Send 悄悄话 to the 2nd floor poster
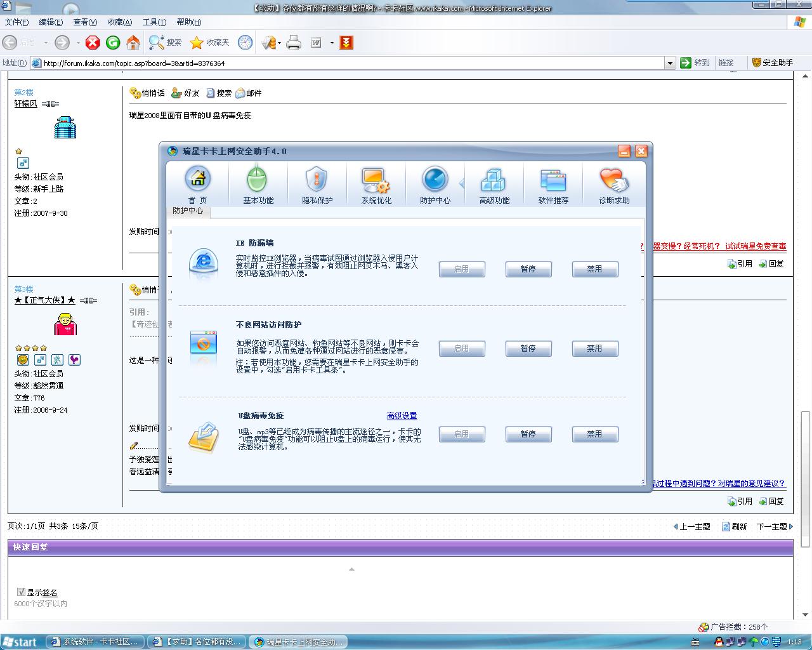This screenshot has width=812, height=650. [147, 93]
